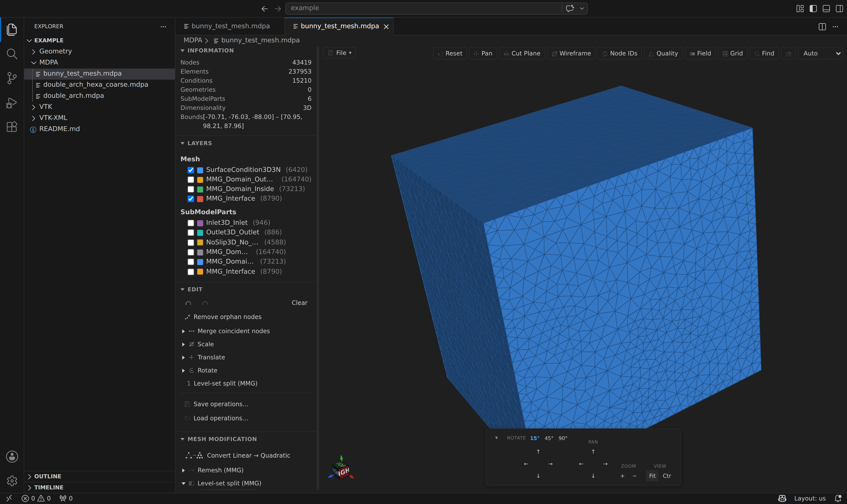Click the Manage gear icon
The image size is (847, 504).
pyautogui.click(x=12, y=481)
